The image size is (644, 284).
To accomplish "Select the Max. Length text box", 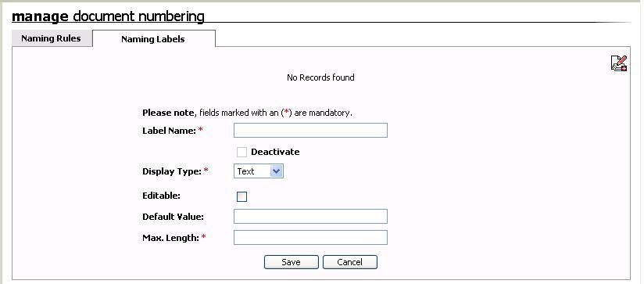I will (310, 237).
